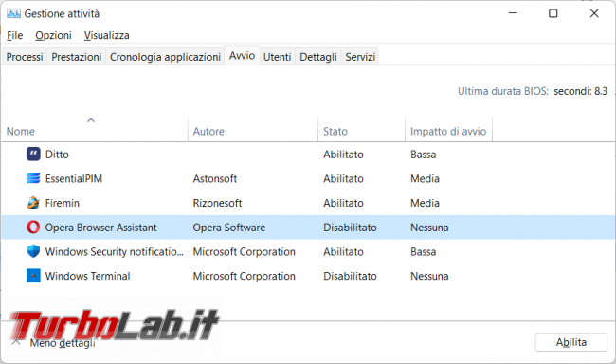616x364 pixels.
Task: Switch to the Prestazioni tab
Action: click(77, 57)
